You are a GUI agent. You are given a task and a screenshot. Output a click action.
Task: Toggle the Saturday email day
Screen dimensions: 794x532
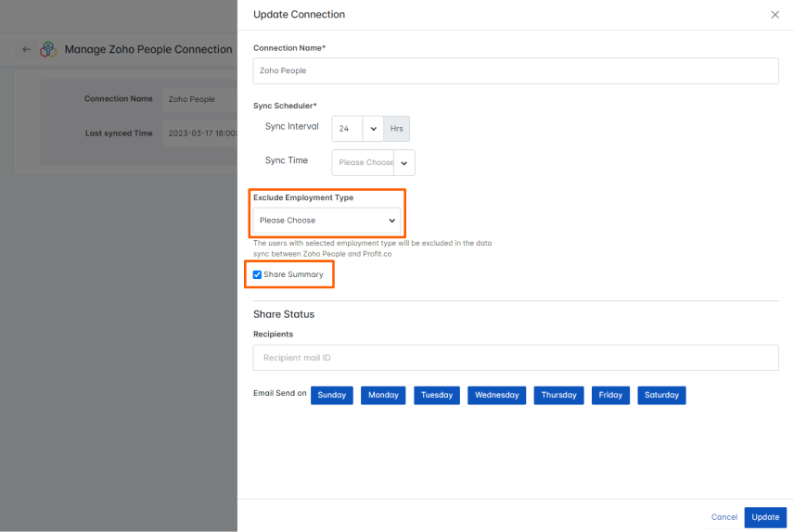[661, 395]
